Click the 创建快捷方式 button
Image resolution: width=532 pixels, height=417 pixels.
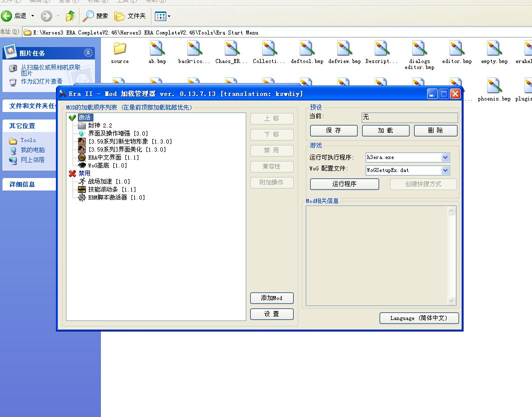tap(423, 183)
